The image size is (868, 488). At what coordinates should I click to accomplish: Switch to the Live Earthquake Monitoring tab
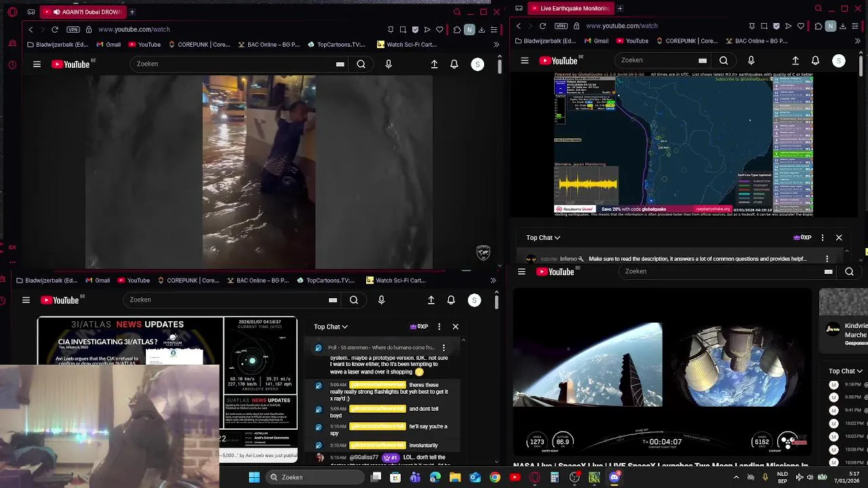coord(570,8)
